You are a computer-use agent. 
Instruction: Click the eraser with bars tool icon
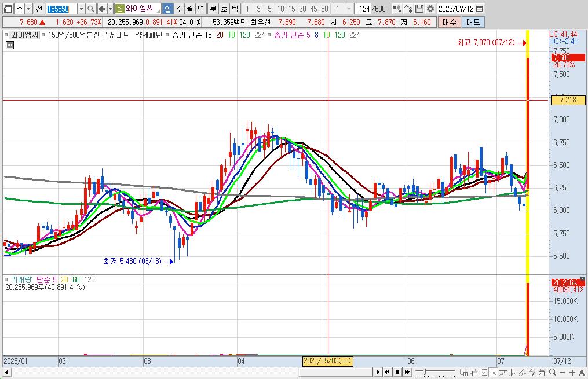(533, 372)
